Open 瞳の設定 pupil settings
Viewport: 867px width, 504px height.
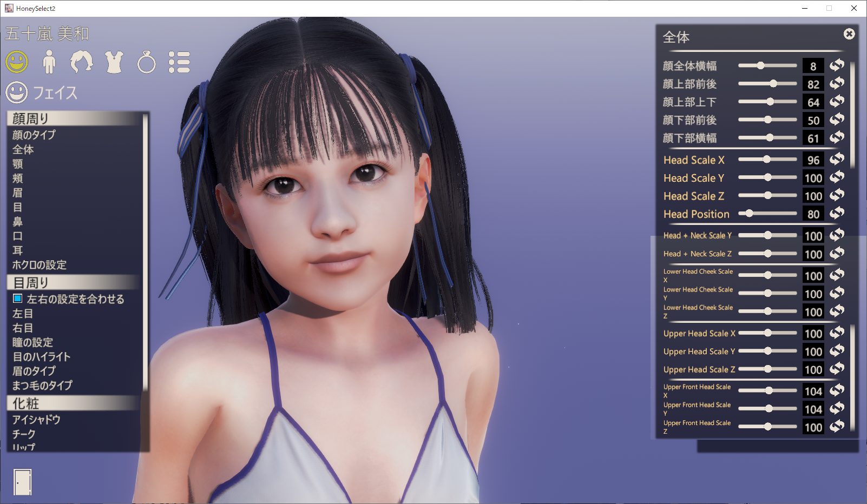pos(32,342)
